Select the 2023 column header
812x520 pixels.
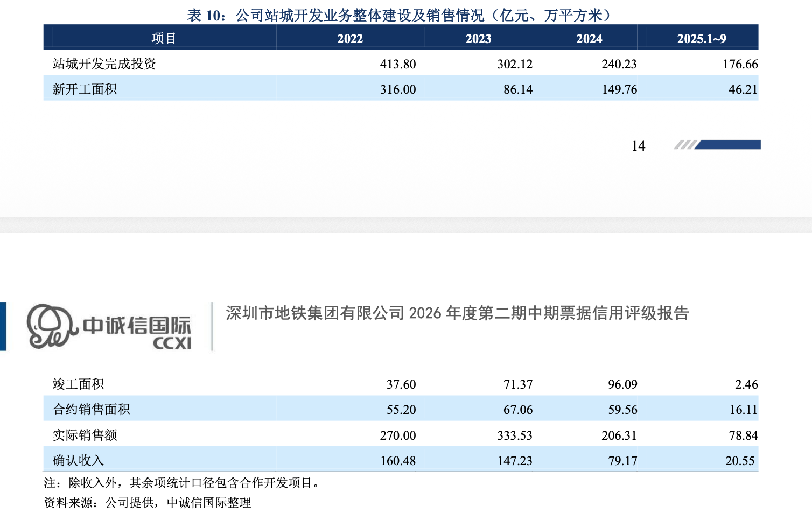point(478,39)
